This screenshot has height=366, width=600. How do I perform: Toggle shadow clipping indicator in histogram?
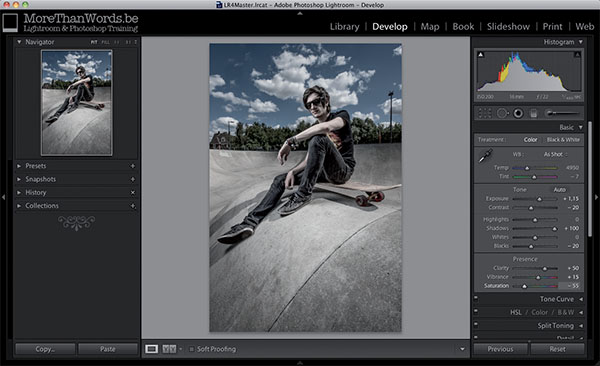(x=481, y=55)
